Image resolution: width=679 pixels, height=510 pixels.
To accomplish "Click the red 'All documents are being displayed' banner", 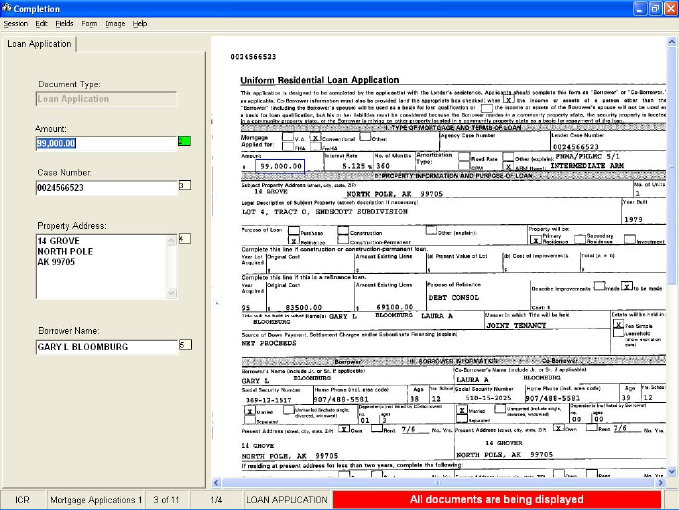I will click(x=497, y=499).
